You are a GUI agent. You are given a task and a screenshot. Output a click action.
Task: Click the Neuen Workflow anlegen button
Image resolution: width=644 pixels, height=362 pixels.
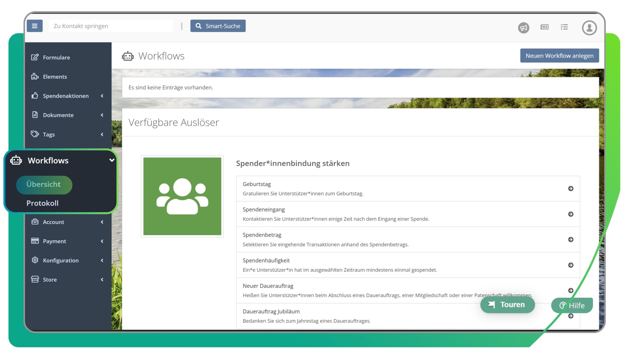click(x=559, y=56)
